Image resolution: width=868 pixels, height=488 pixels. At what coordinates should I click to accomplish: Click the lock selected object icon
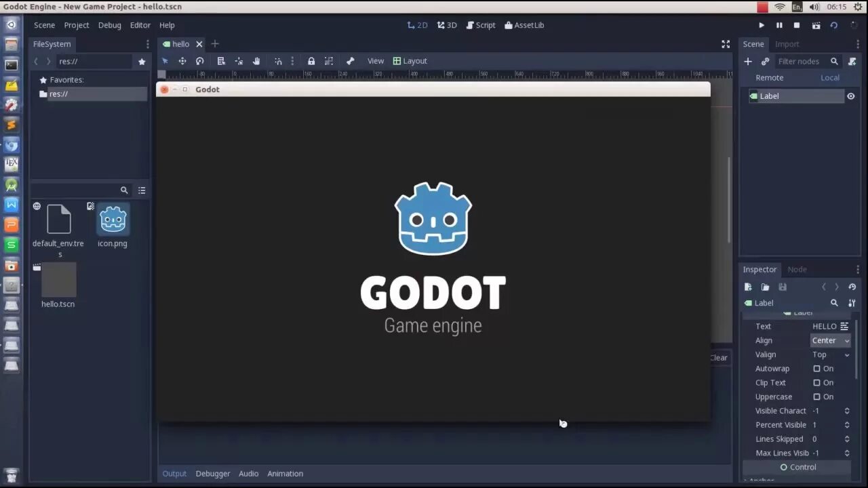pos(311,61)
